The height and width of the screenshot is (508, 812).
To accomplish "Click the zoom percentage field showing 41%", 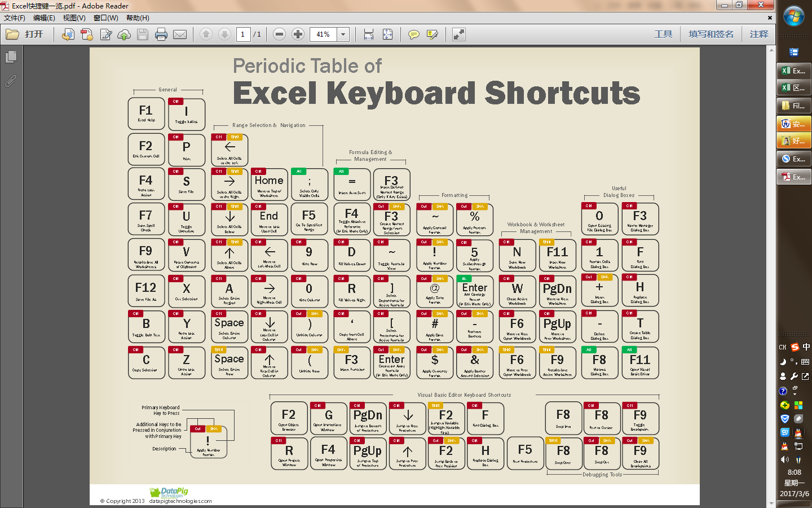I will click(x=324, y=34).
